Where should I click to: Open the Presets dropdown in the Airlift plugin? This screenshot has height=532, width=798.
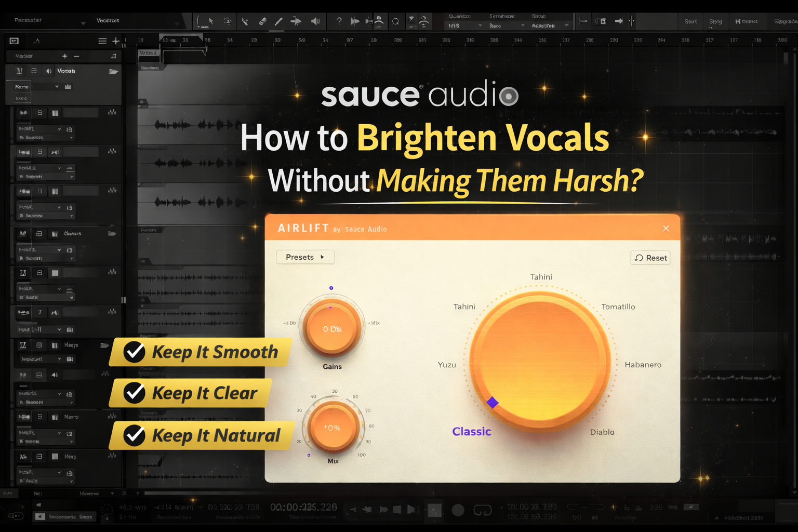[x=305, y=257]
